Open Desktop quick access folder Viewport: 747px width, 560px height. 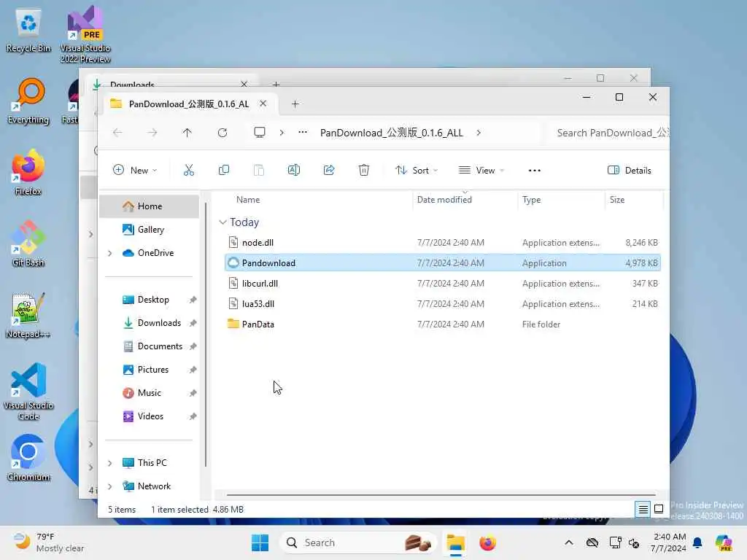coord(149,300)
